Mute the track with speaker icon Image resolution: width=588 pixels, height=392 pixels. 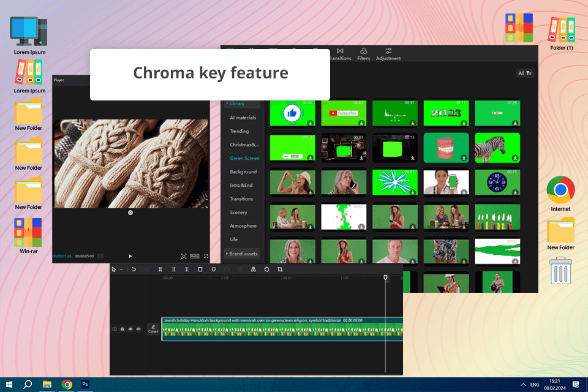tap(138, 329)
